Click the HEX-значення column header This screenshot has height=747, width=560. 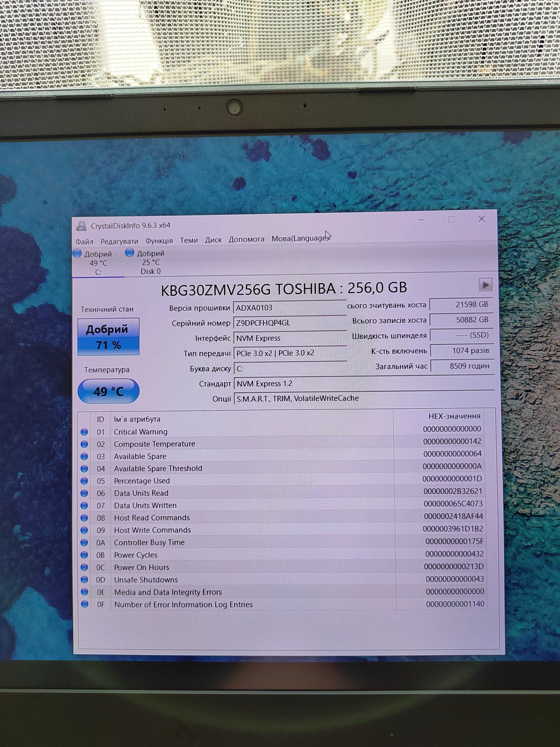[454, 416]
